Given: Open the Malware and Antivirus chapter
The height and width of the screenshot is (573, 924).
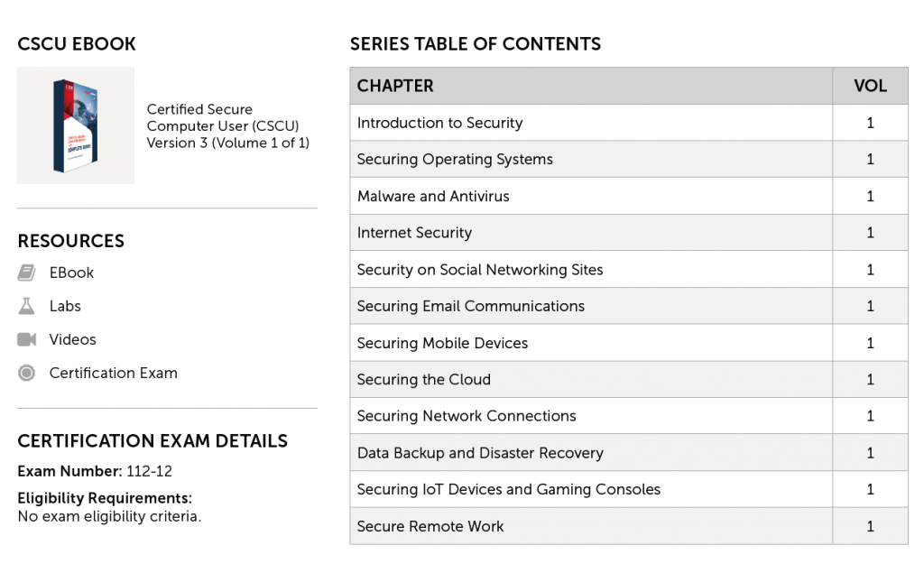Looking at the screenshot, I should [x=433, y=196].
